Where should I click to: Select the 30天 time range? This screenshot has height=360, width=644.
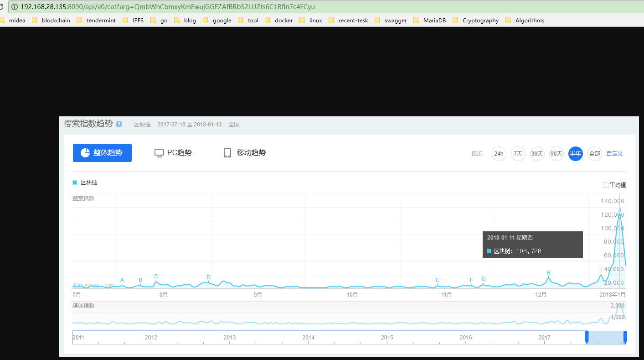click(537, 154)
